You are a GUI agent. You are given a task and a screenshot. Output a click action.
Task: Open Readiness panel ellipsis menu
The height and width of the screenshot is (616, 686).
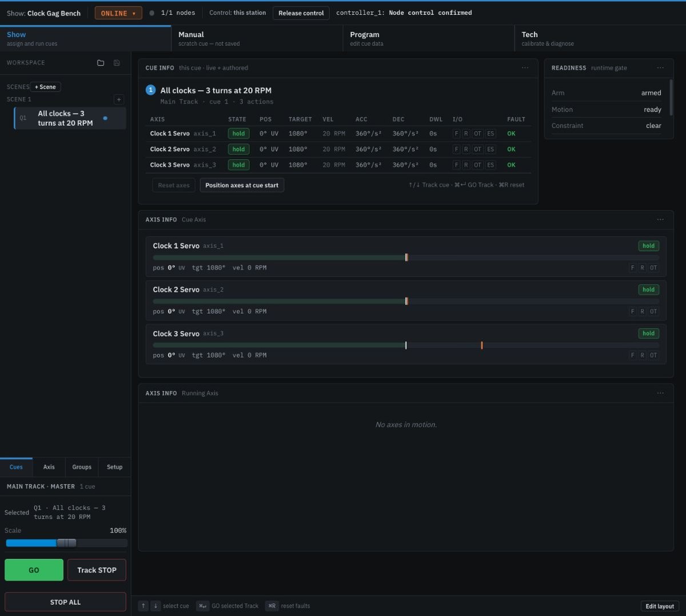click(660, 68)
